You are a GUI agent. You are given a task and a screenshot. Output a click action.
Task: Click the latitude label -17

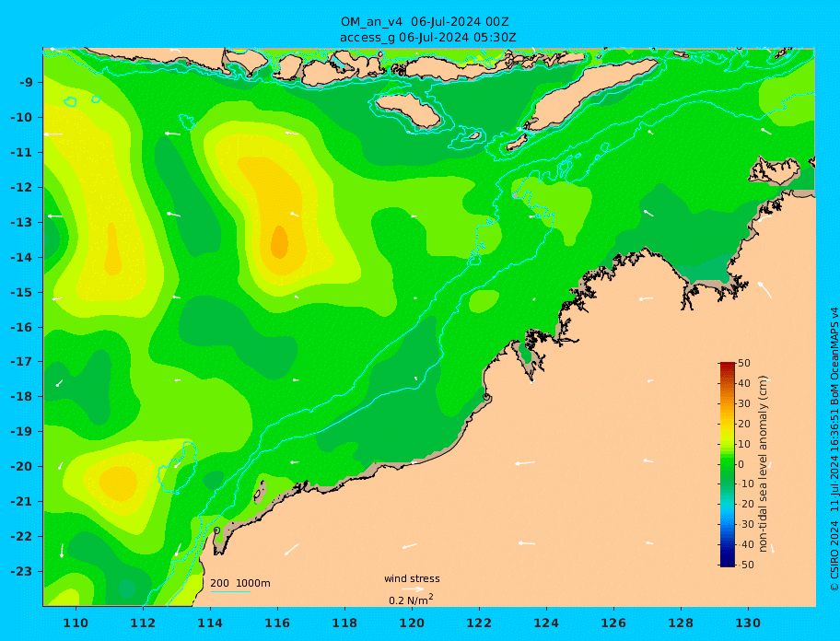[x=21, y=361]
